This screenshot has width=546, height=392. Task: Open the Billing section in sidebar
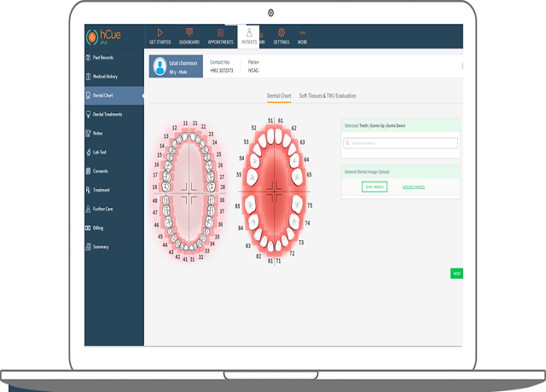tap(98, 228)
